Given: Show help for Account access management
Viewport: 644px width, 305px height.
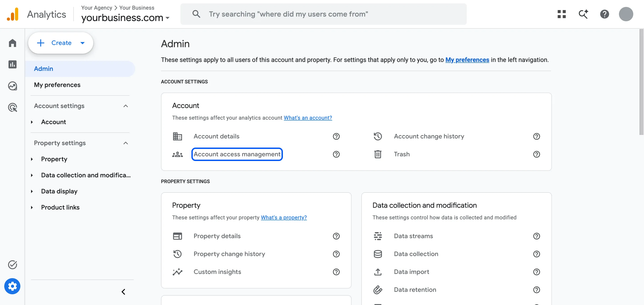Looking at the screenshot, I should 336,154.
